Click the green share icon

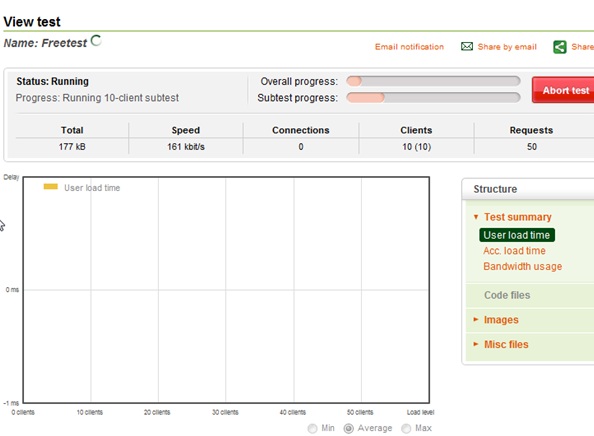tap(560, 47)
